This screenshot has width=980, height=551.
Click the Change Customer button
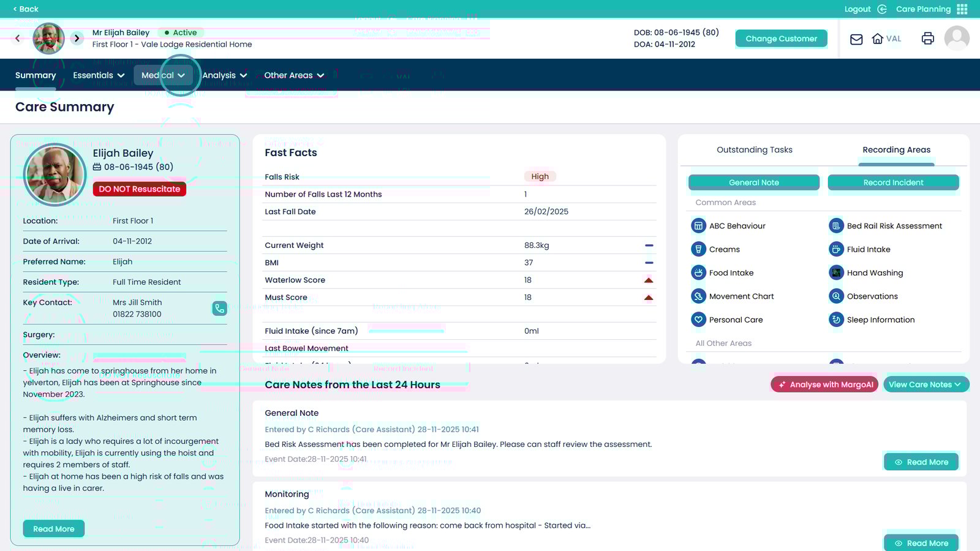(781, 39)
